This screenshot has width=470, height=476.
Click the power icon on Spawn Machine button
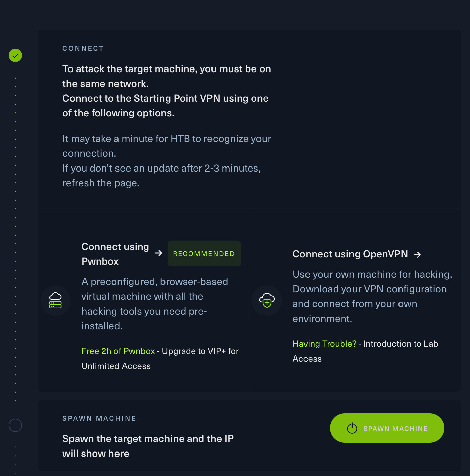(352, 428)
